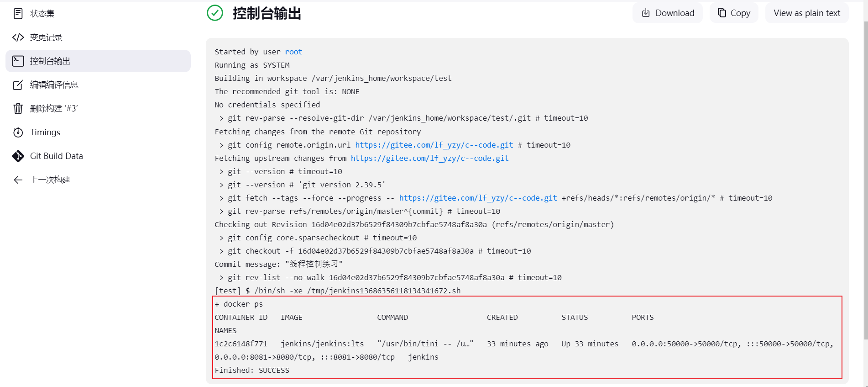Click the 'git rev-parse --resolve-git-dir' line
This screenshot has height=387, width=868.
click(x=403, y=118)
